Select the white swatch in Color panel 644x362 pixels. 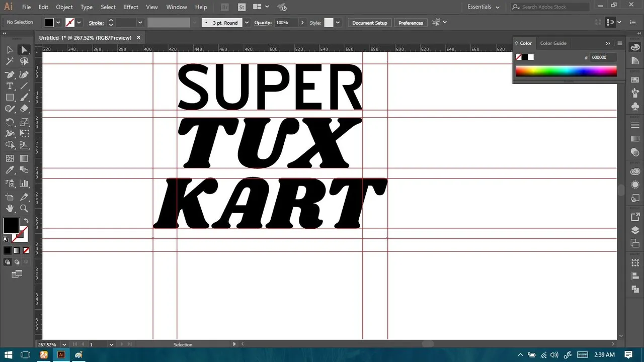tap(530, 57)
